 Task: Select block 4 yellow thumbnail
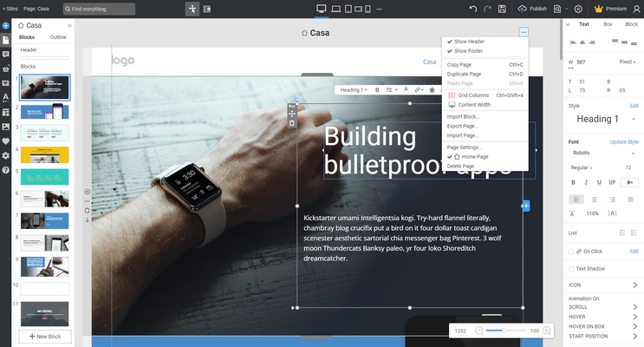coord(45,155)
